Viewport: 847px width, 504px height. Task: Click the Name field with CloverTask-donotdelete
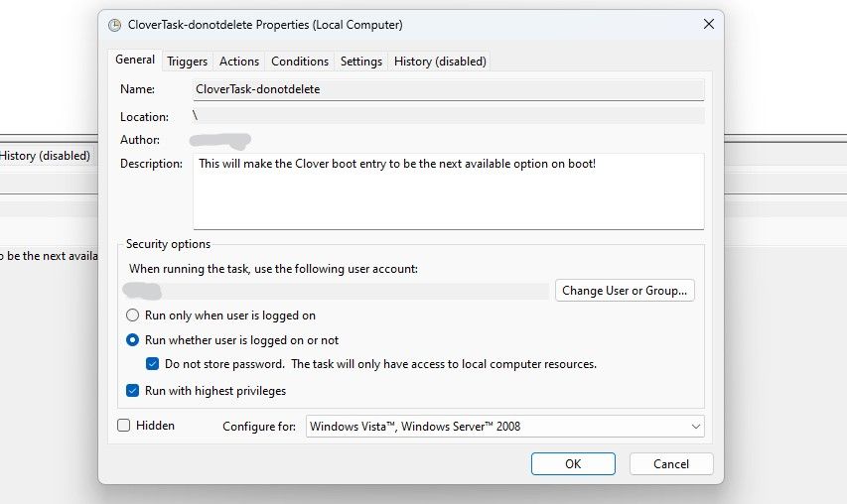(448, 89)
